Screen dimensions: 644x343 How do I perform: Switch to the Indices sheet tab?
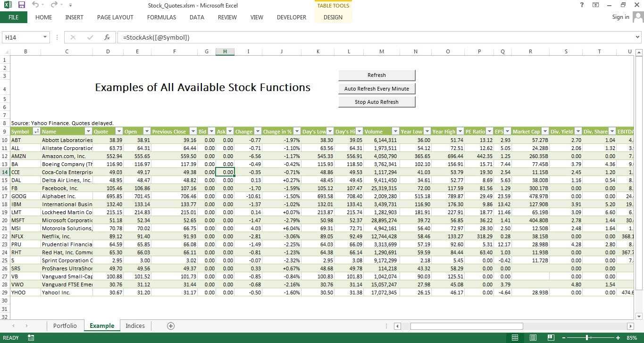pyautogui.click(x=135, y=326)
